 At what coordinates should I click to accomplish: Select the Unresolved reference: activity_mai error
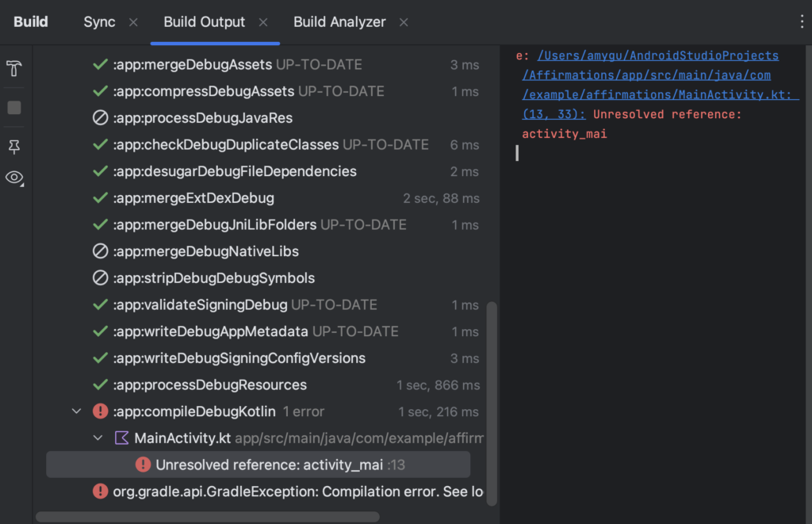(269, 465)
